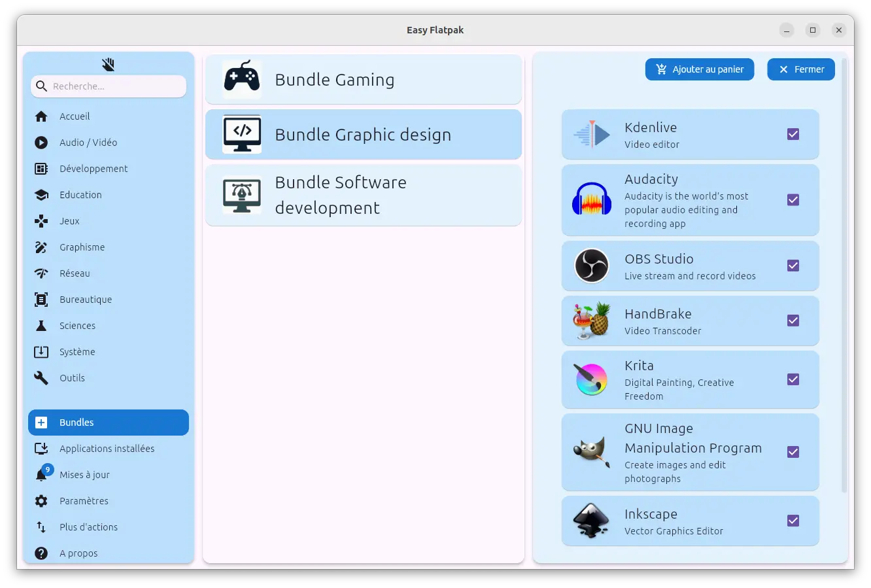Select the Bureautique category
This screenshot has height=588, width=871.
pyautogui.click(x=109, y=300)
